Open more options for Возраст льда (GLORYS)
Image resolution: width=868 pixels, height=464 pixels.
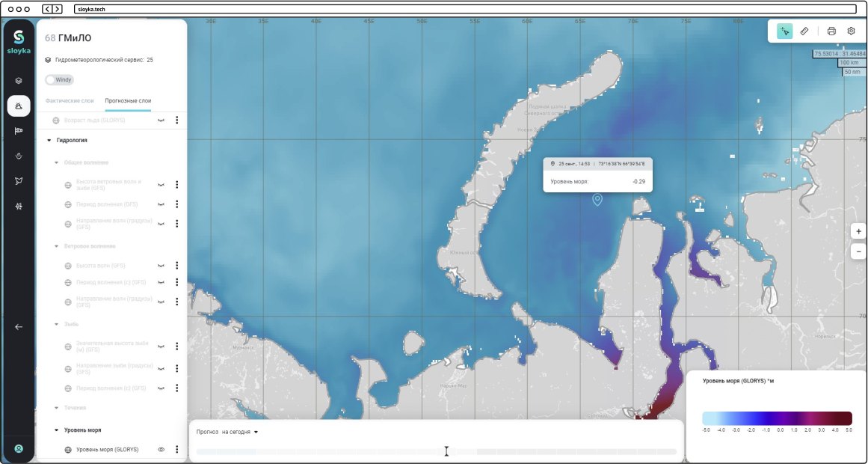pos(176,120)
